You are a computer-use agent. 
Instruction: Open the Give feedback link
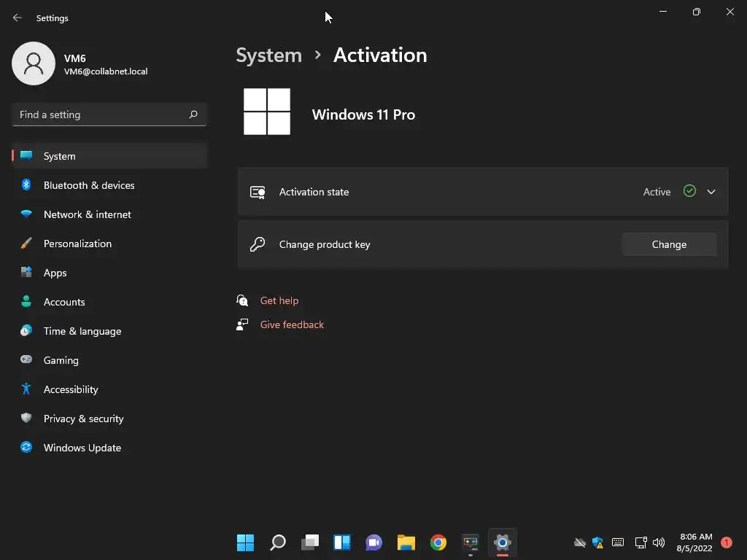coord(292,324)
